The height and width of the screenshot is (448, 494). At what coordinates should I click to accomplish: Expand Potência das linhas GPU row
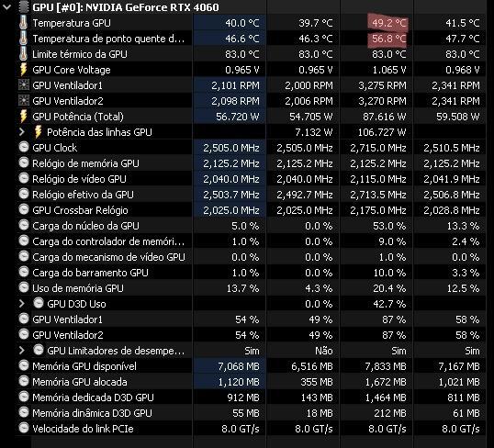pos(21,132)
